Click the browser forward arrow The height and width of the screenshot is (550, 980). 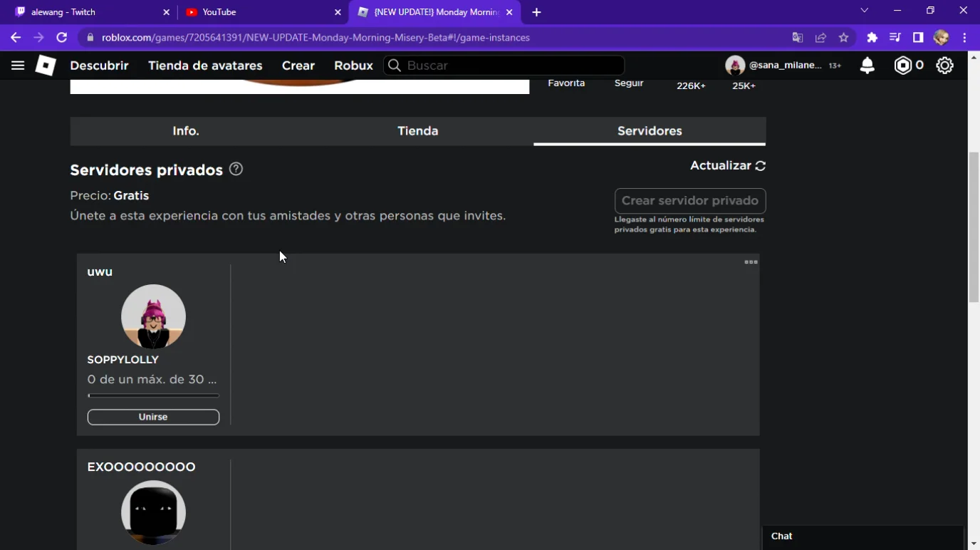[x=38, y=38]
